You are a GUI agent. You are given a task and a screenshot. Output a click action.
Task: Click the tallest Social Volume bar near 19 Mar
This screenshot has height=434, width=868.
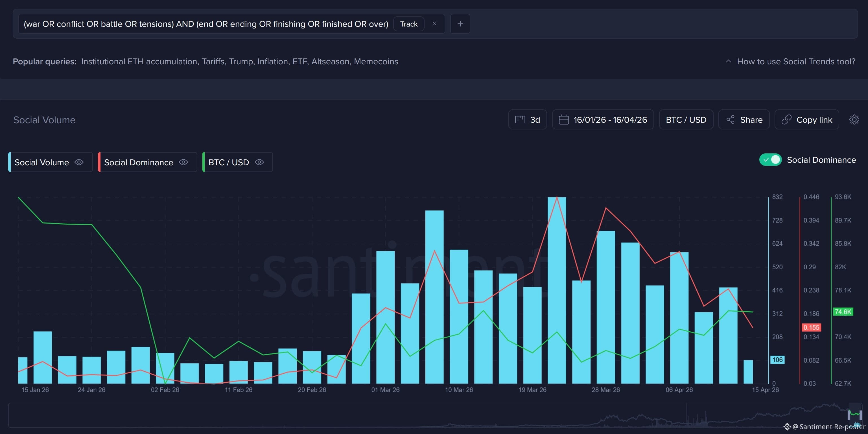pos(557,290)
